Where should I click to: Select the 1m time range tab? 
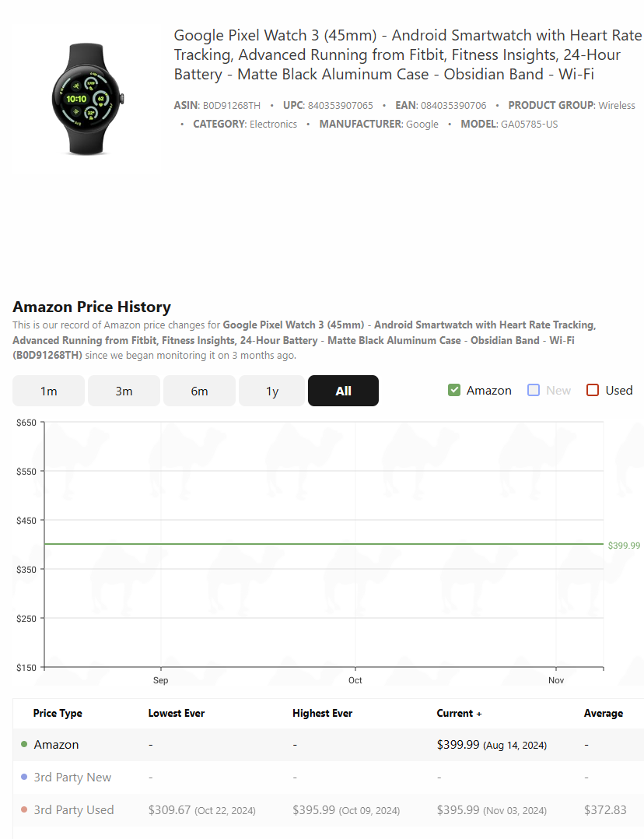point(49,391)
